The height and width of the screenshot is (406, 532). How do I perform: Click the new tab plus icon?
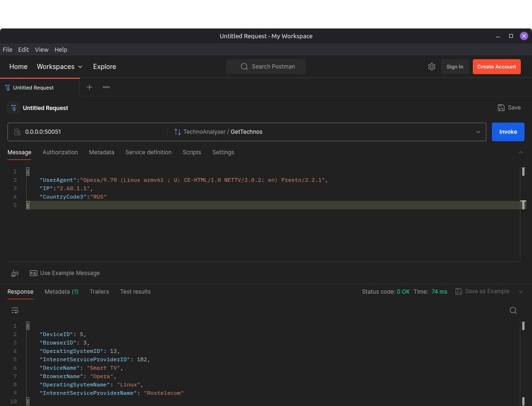tap(90, 87)
